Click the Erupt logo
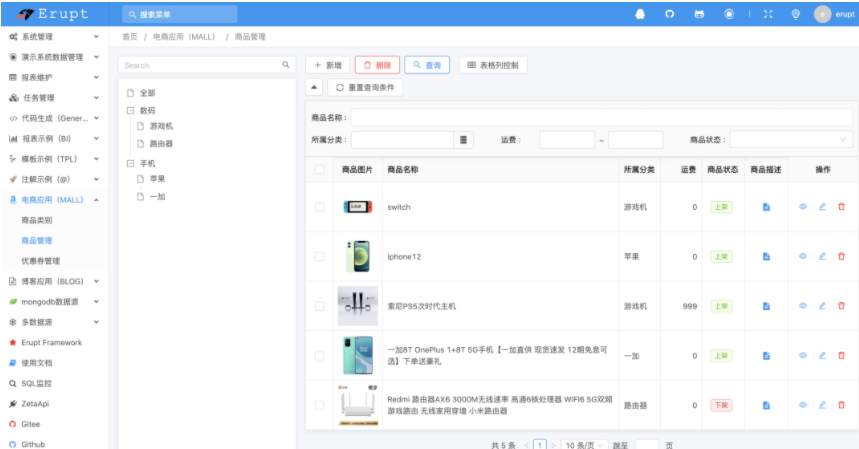Viewport: 859px width, 449px height. point(53,14)
